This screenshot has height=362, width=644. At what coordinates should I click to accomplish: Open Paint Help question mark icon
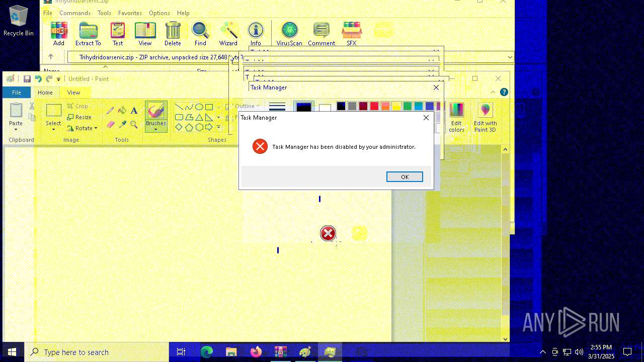tap(504, 93)
